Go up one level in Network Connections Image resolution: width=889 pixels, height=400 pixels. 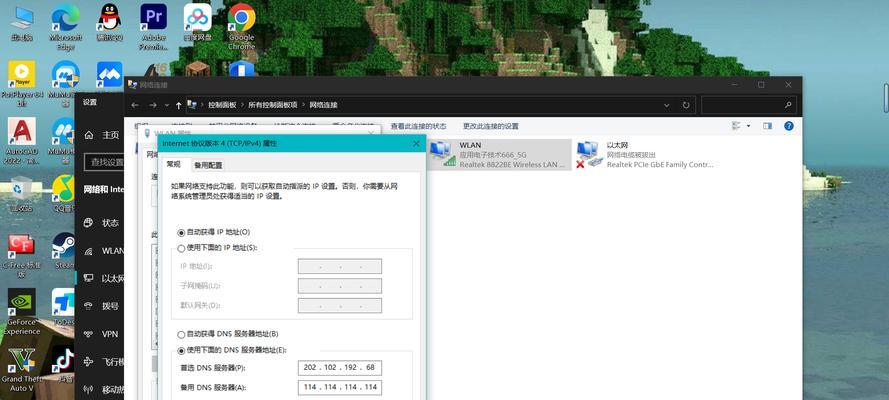[x=179, y=105]
